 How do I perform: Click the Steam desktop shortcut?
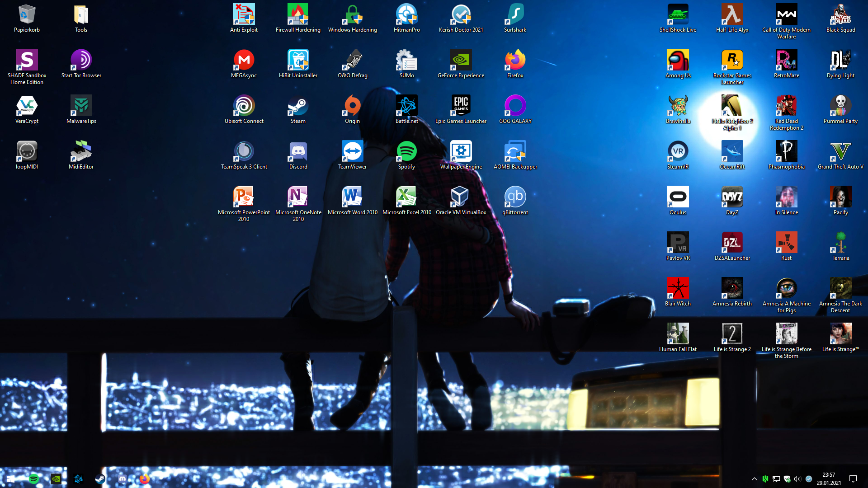point(298,106)
